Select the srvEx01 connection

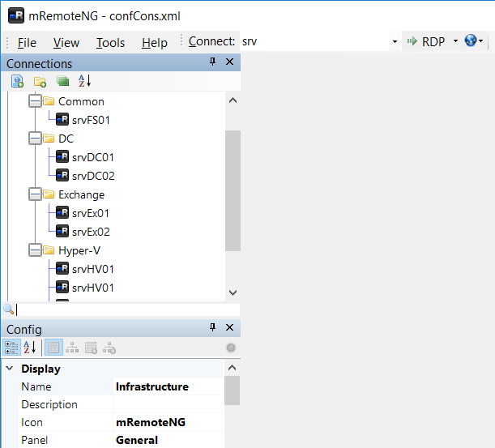point(91,213)
